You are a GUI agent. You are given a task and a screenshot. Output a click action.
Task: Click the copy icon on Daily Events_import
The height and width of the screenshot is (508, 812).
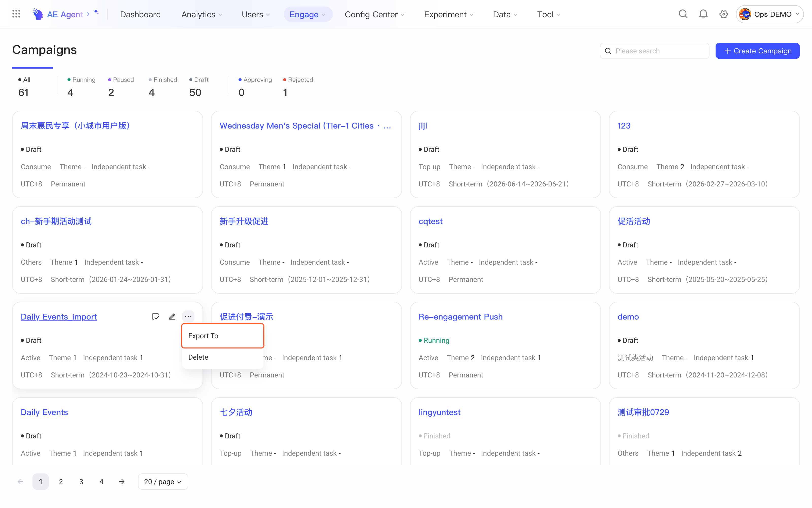click(x=156, y=316)
